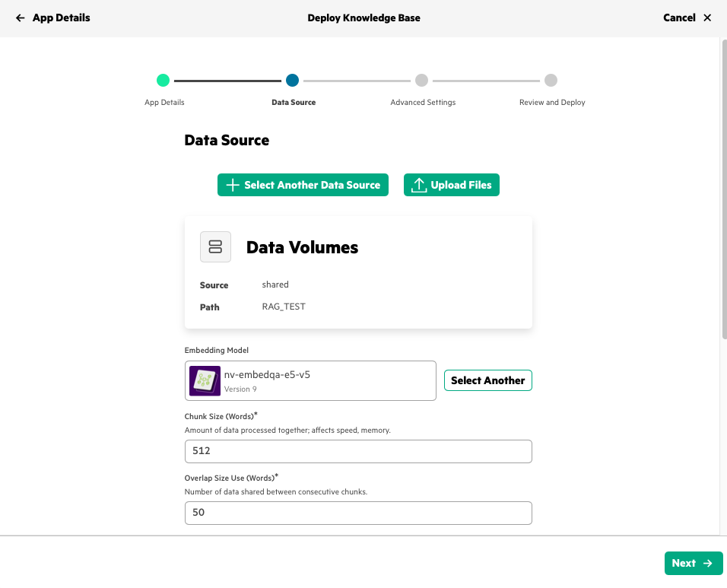The image size is (727, 588).
Task: Click the embedding model field nv-embedqa-e5-v5
Action: (x=310, y=380)
